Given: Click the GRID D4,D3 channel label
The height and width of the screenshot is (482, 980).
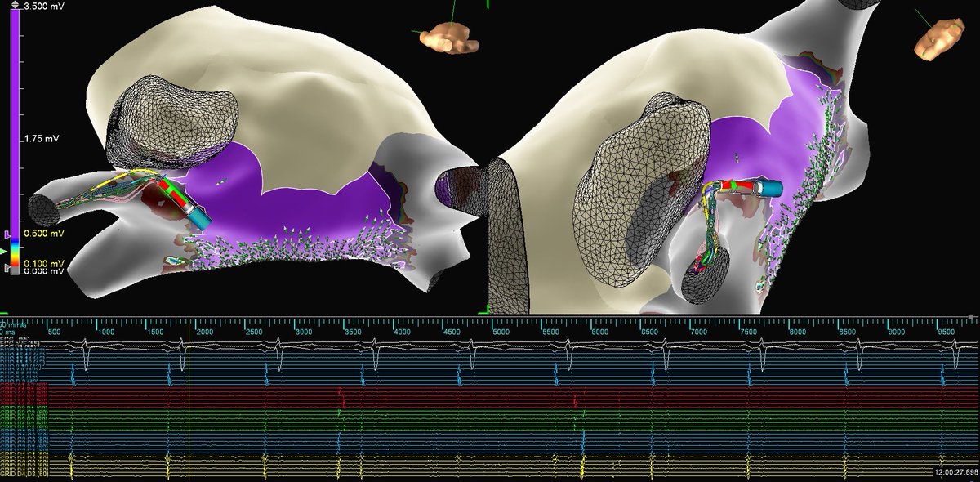Looking at the screenshot, I should [x=24, y=474].
